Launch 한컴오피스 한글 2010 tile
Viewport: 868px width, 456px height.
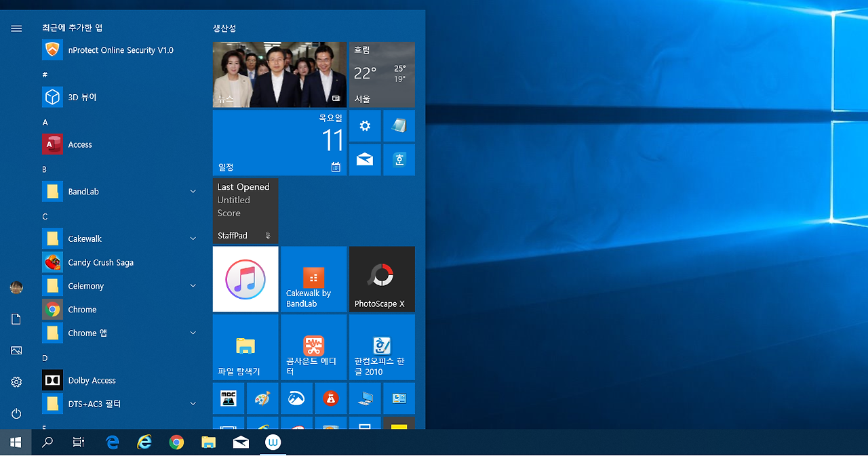382,347
